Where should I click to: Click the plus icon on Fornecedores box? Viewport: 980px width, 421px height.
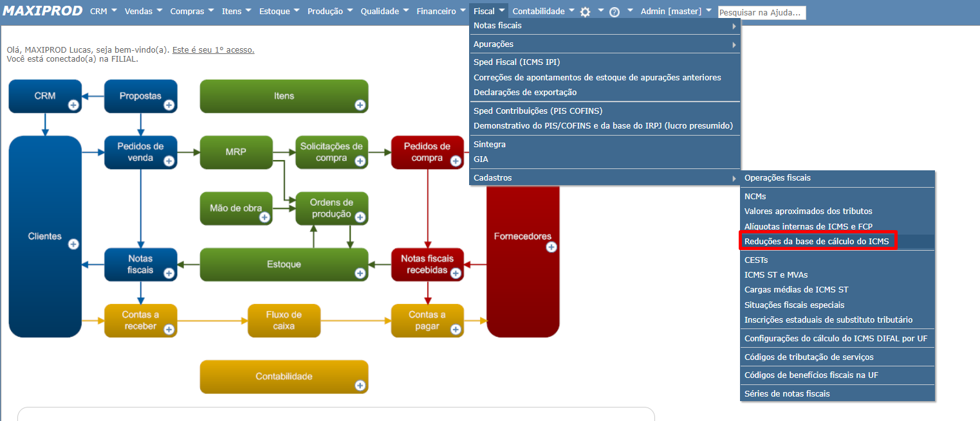[551, 247]
